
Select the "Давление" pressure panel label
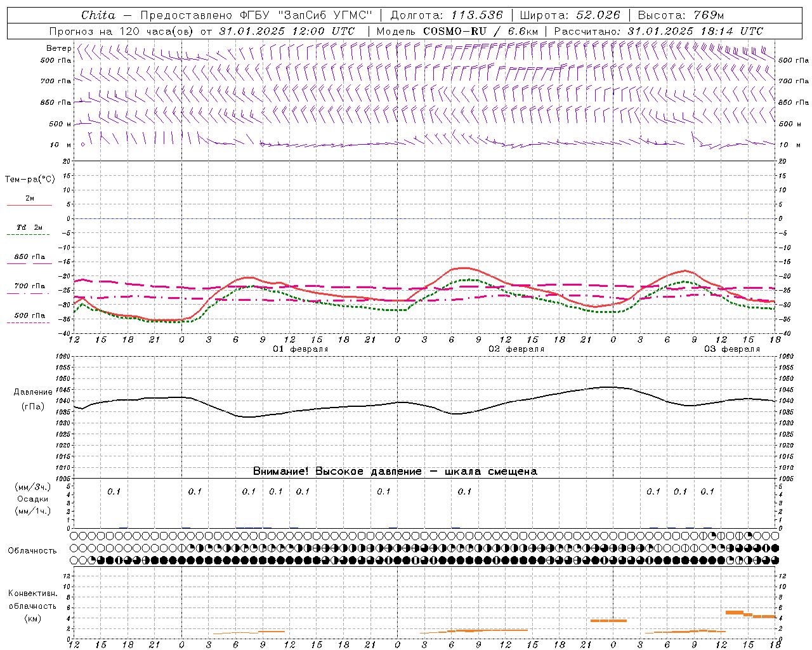(x=33, y=392)
